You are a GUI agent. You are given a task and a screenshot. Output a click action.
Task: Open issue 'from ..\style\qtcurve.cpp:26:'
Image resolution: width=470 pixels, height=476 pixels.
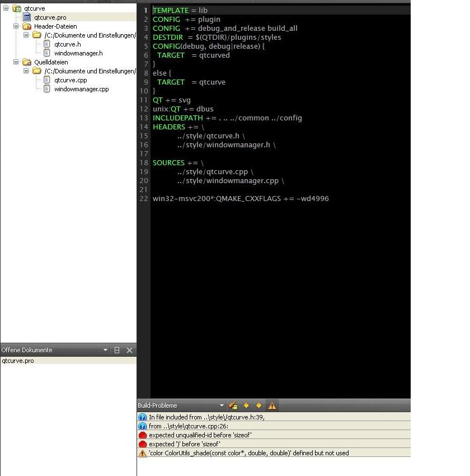tap(274, 426)
